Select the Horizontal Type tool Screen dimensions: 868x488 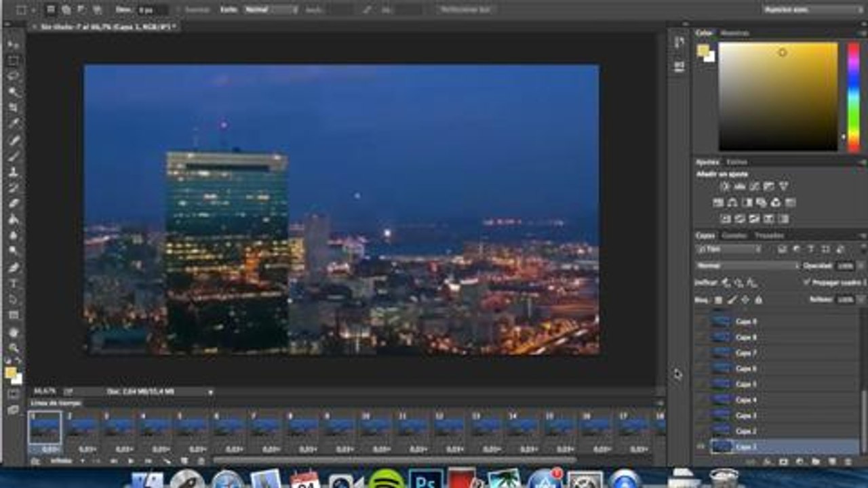[13, 283]
